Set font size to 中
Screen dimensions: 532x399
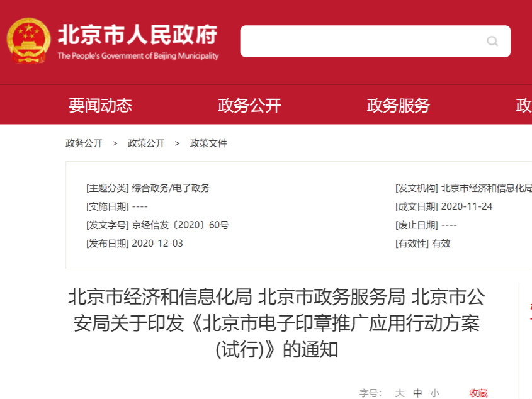(x=417, y=393)
